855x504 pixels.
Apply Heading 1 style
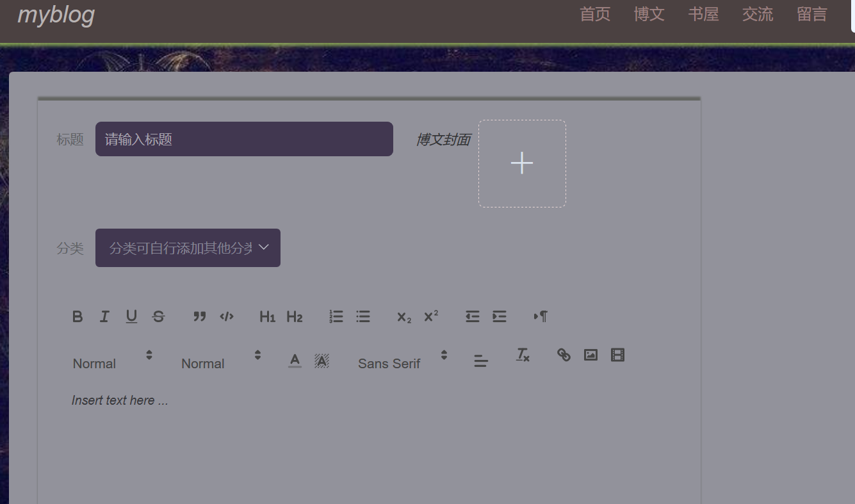click(x=267, y=316)
